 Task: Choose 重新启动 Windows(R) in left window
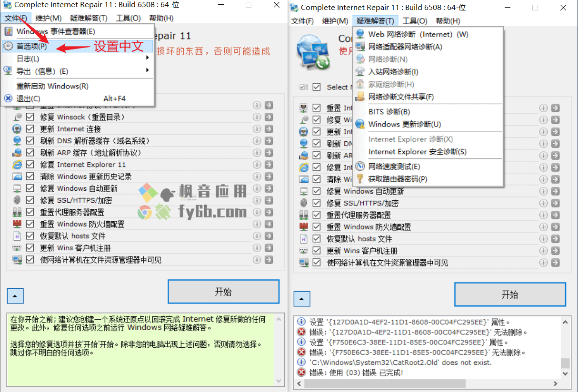click(78, 86)
